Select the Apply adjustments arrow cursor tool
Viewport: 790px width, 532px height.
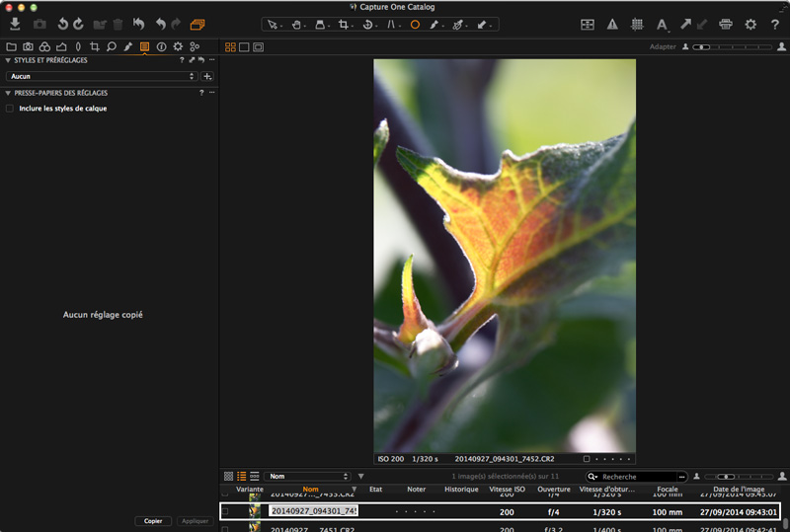point(482,24)
